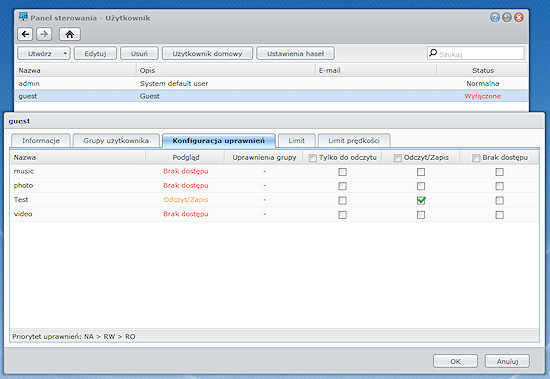Open the Utwórz dropdown arrow
The image size is (550, 379).
65,54
